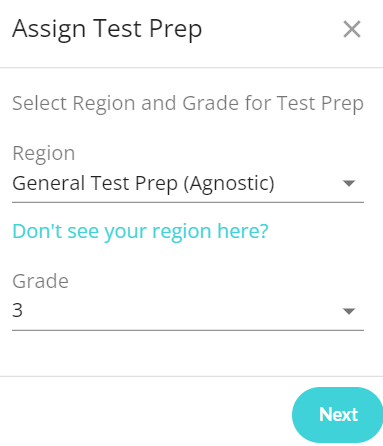Expand grade options via the caret beside 3
Viewport: 383px width, 446px height.
click(349, 311)
